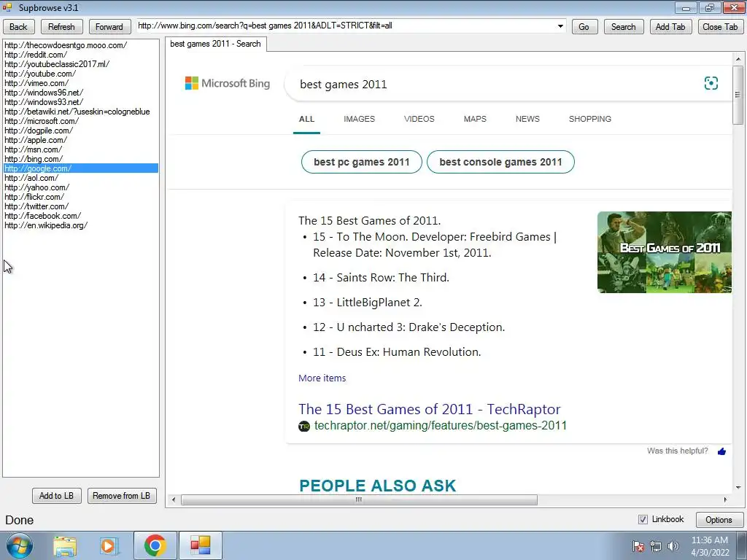Select http://dogpile.com/ in linkbook
Viewport: 747px width, 560px height.
tap(39, 131)
